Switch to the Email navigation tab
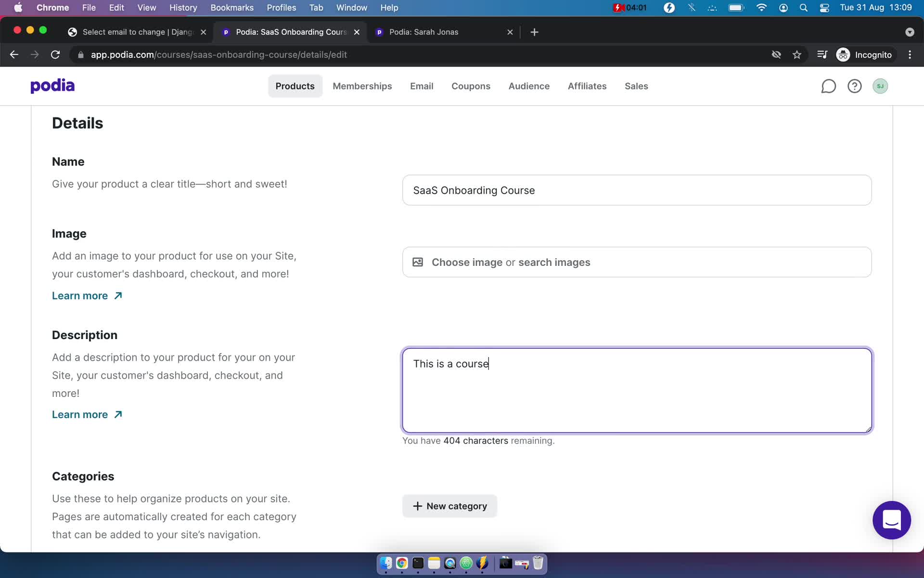The image size is (924, 578). click(x=422, y=85)
